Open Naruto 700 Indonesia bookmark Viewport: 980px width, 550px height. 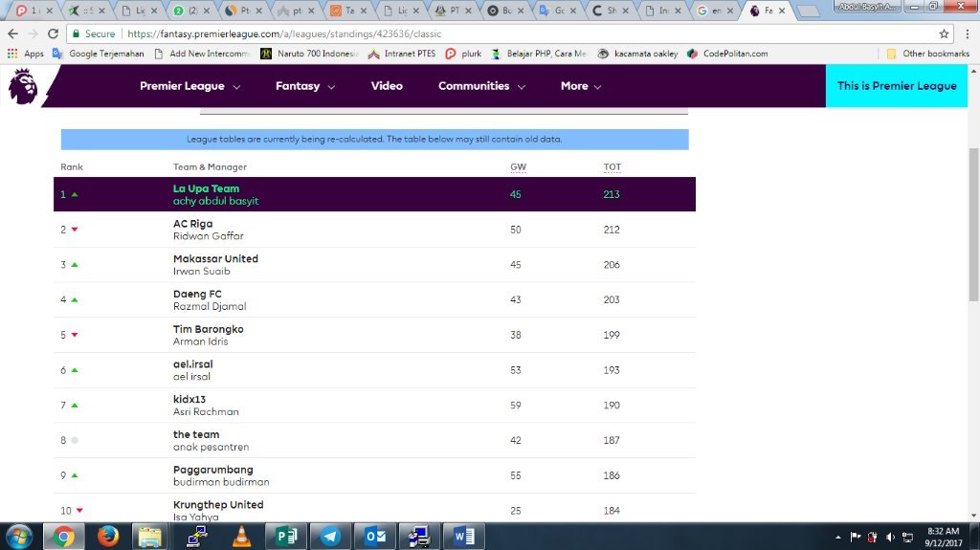click(309, 54)
